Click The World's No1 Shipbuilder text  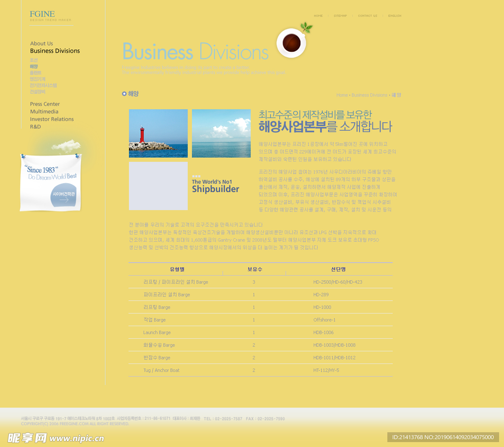[216, 186]
